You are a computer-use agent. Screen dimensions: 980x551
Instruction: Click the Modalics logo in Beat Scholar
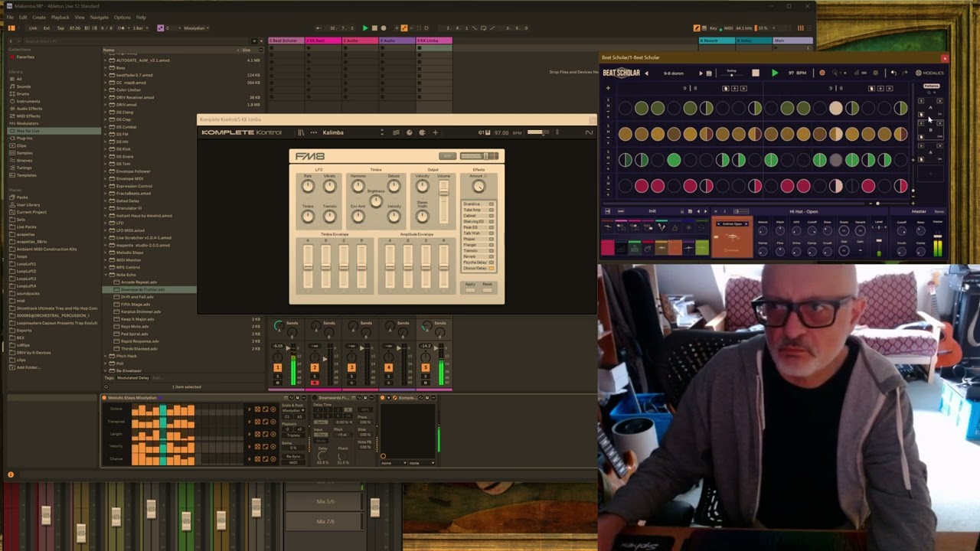[x=930, y=73]
